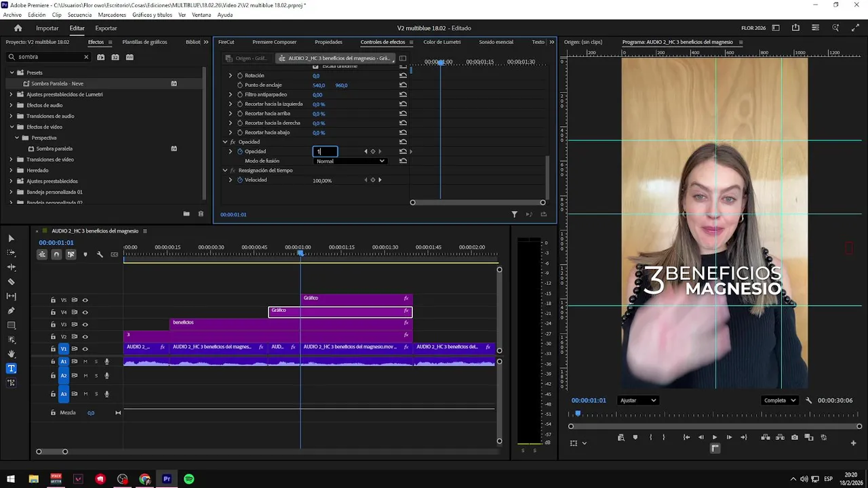The width and height of the screenshot is (868, 488).
Task: Reset the Rotación parameter
Action: 403,75
